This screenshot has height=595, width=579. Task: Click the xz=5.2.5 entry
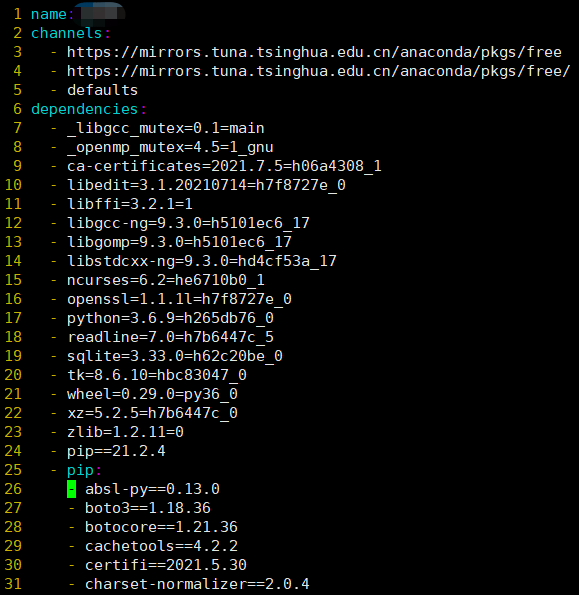[152, 413]
